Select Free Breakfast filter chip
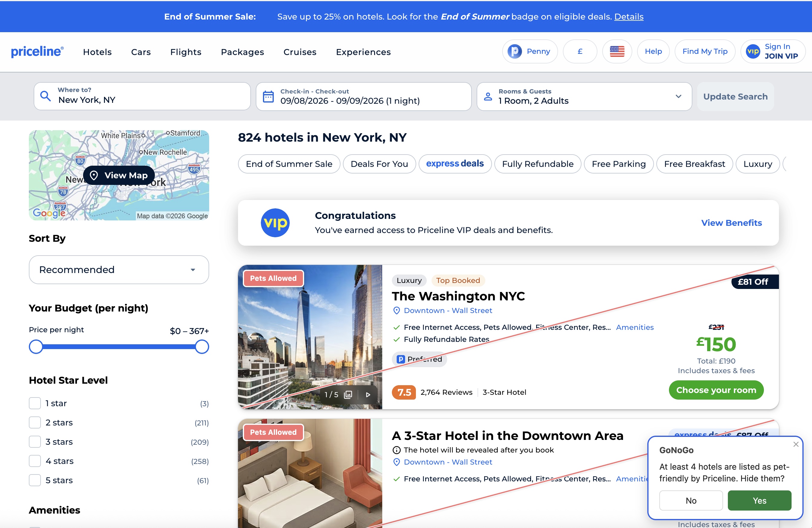 pos(694,164)
